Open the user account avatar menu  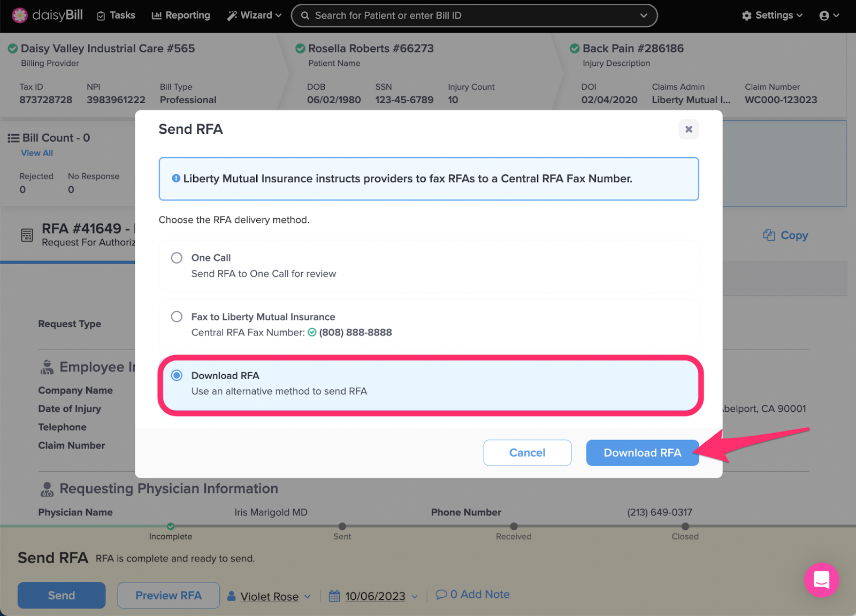(x=829, y=16)
